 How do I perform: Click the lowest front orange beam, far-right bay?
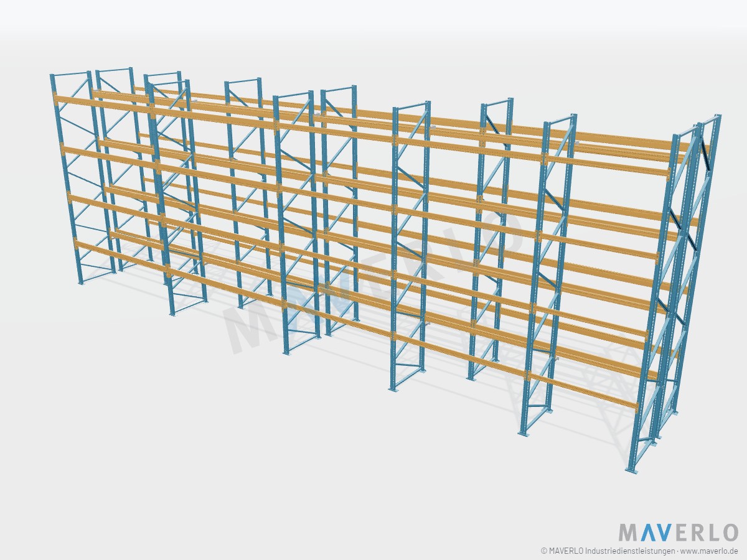click(x=584, y=390)
